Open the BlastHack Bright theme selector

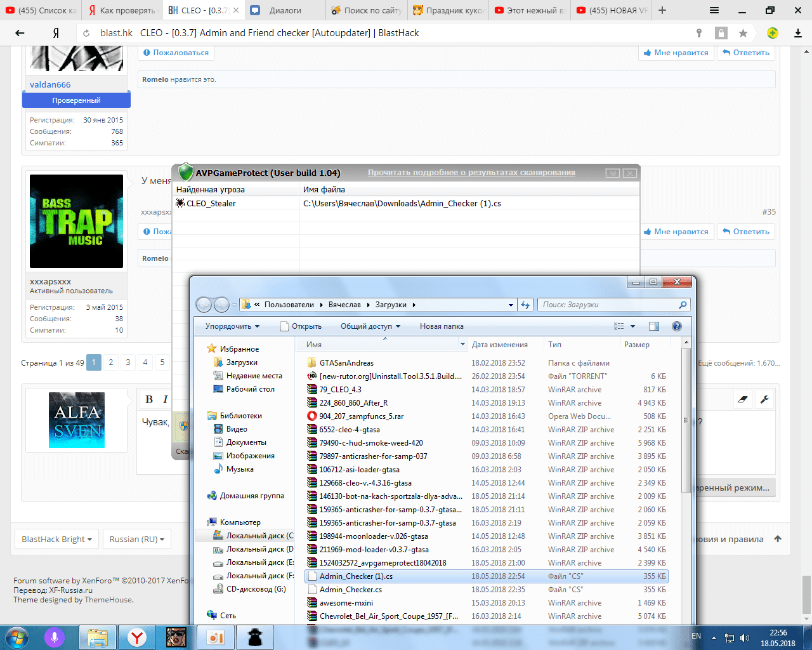coord(56,539)
